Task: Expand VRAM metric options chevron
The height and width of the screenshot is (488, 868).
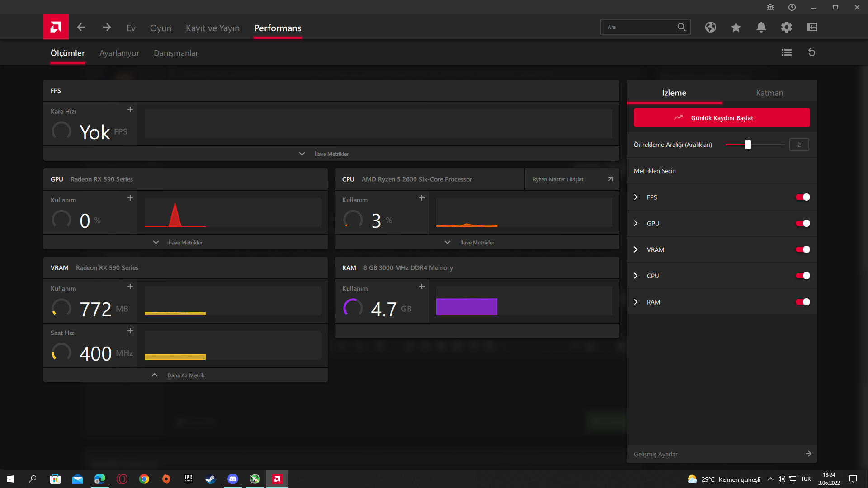Action: [636, 249]
